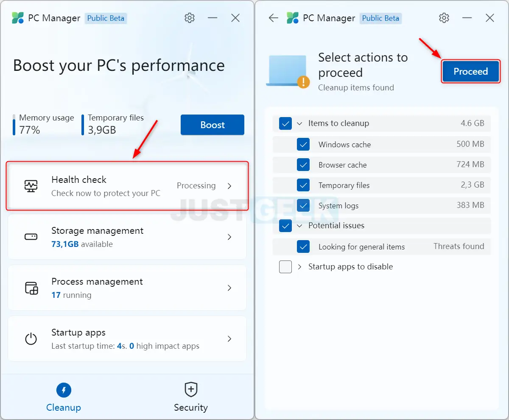This screenshot has width=509, height=420.
Task: Click the Threats found status text
Action: [459, 246]
